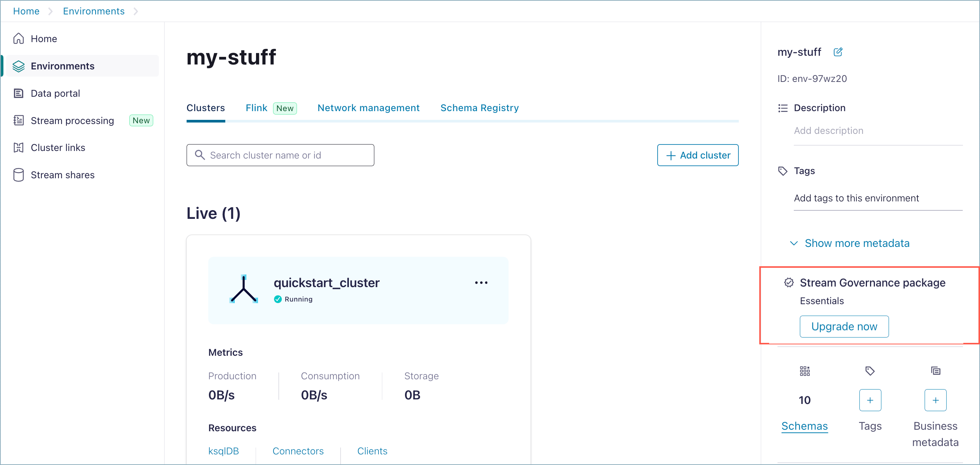Open Data portal from the sidebar
The height and width of the screenshot is (465, 980).
(x=55, y=93)
